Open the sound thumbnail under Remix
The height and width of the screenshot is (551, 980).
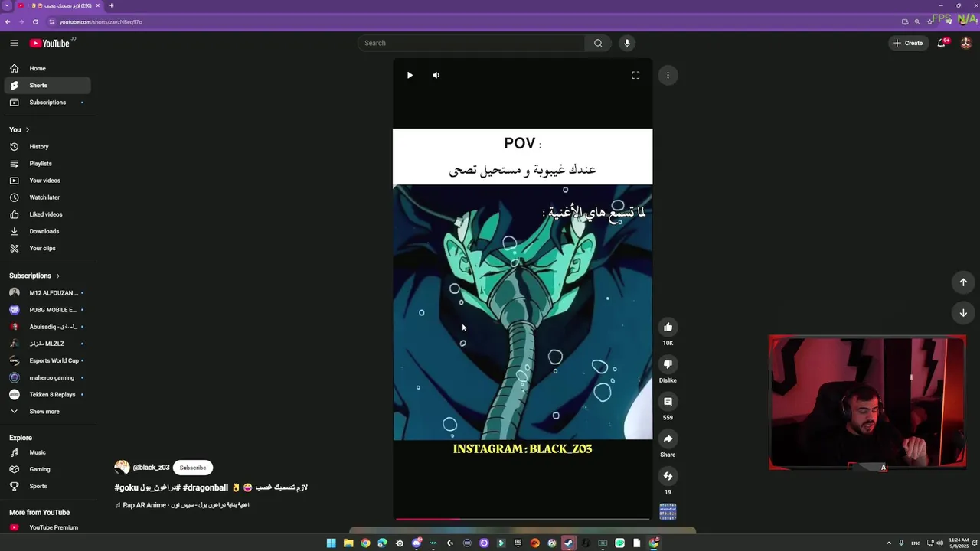[668, 511]
